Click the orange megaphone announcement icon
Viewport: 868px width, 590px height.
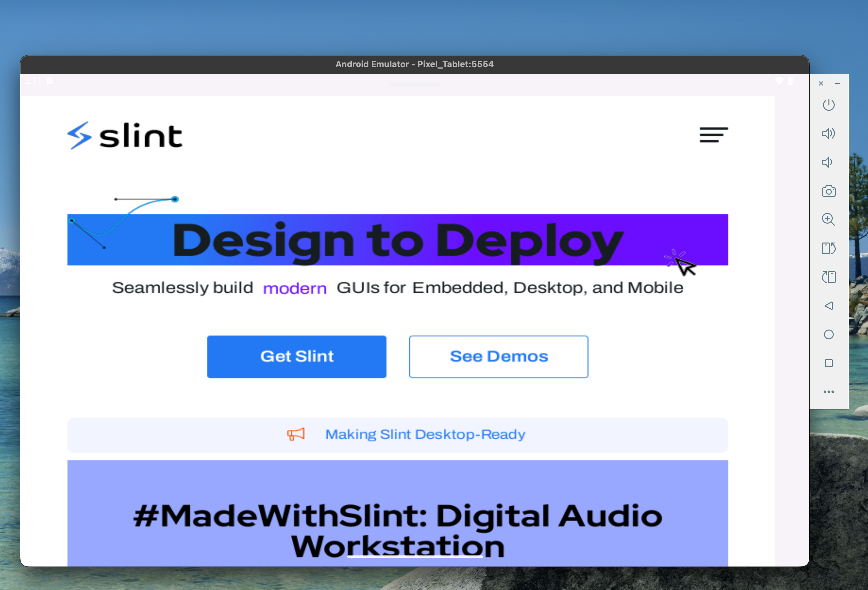[296, 435]
